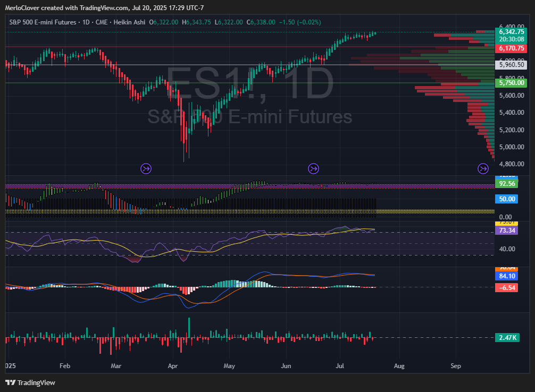
Task: Click the contract rollover icon between Mar and Apr
Action: coord(146,168)
